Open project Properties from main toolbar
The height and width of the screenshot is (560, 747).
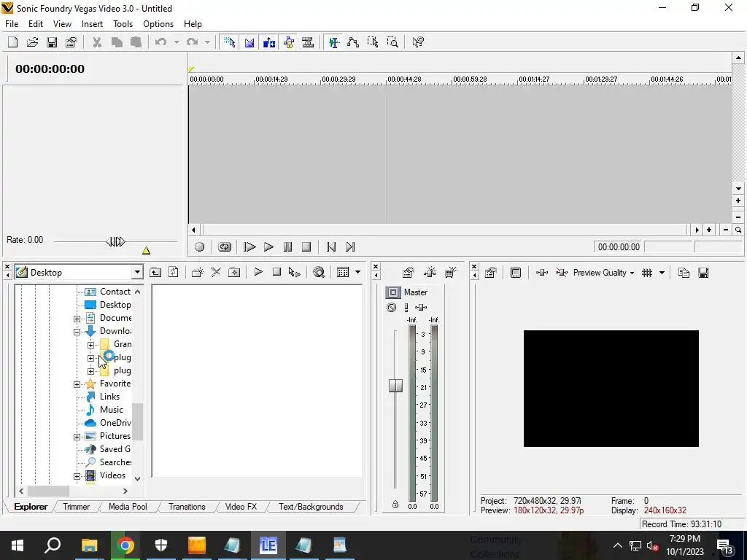[x=71, y=42]
